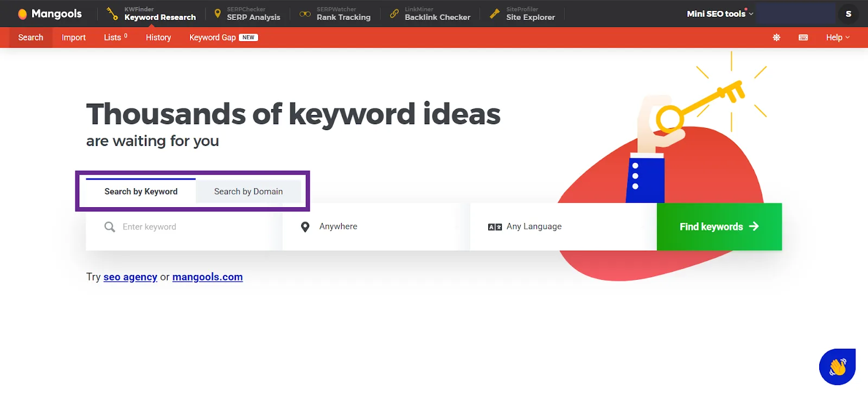Click the SiteProfiler hammer icon
This screenshot has height=397, width=868.
(495, 14)
